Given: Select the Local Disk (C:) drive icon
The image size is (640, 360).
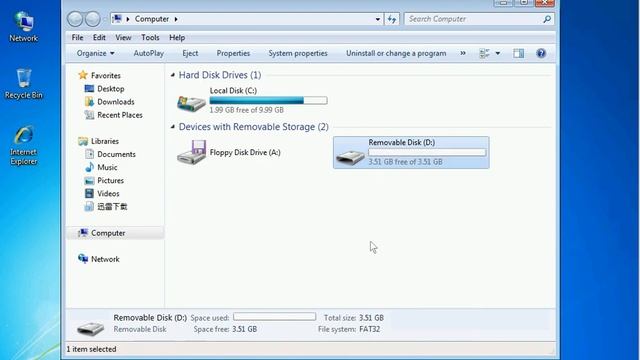Looking at the screenshot, I should pos(191,103).
